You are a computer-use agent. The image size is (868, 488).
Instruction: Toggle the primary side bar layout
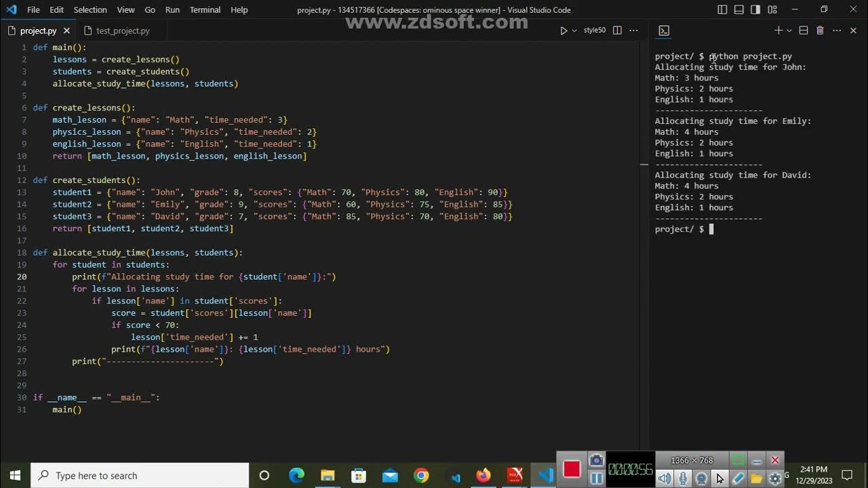pos(722,9)
